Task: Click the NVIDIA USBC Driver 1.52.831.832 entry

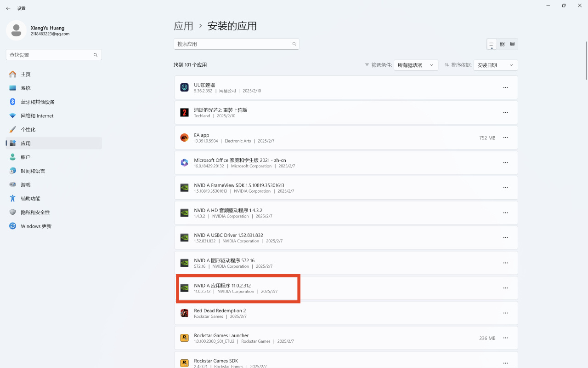Action: [x=346, y=238]
